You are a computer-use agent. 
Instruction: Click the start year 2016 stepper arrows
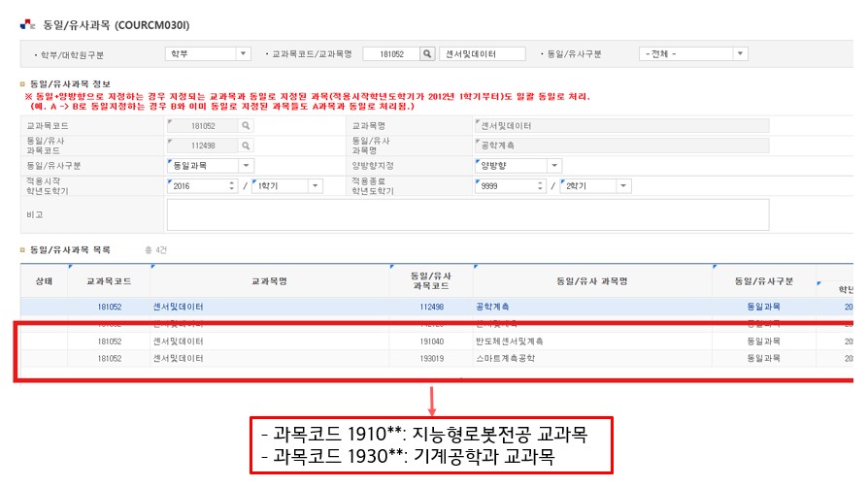(x=231, y=186)
